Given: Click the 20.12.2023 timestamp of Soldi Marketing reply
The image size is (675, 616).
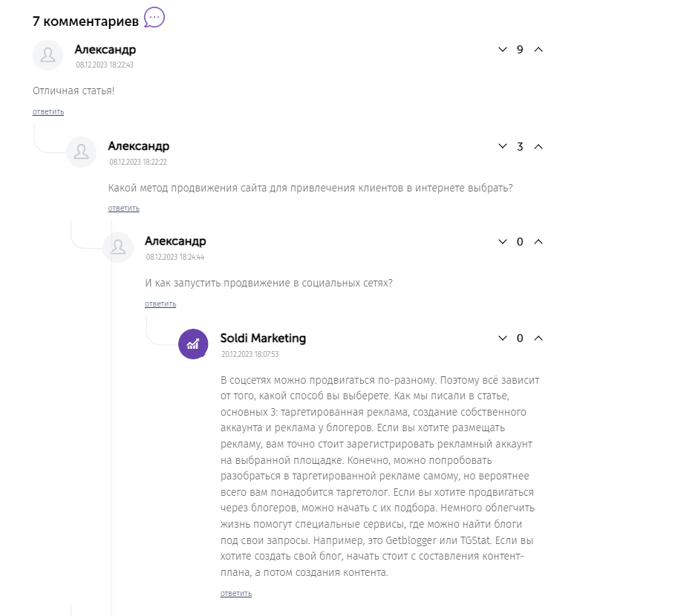Looking at the screenshot, I should pyautogui.click(x=250, y=355).
